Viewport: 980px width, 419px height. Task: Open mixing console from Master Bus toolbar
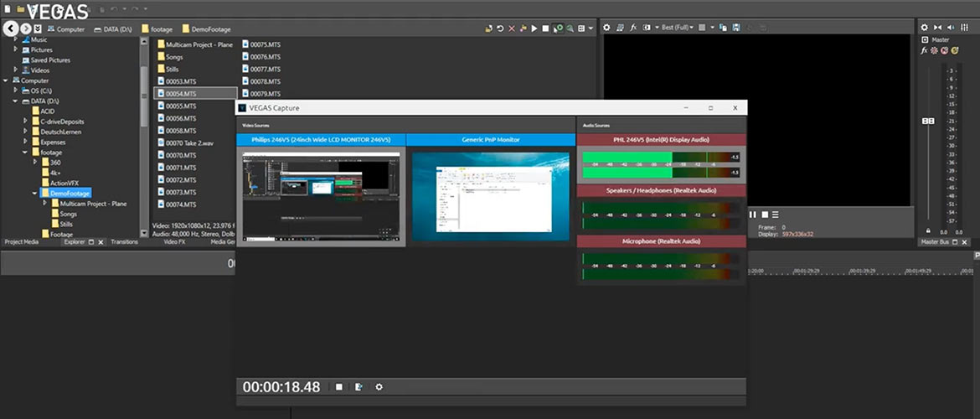[965, 28]
